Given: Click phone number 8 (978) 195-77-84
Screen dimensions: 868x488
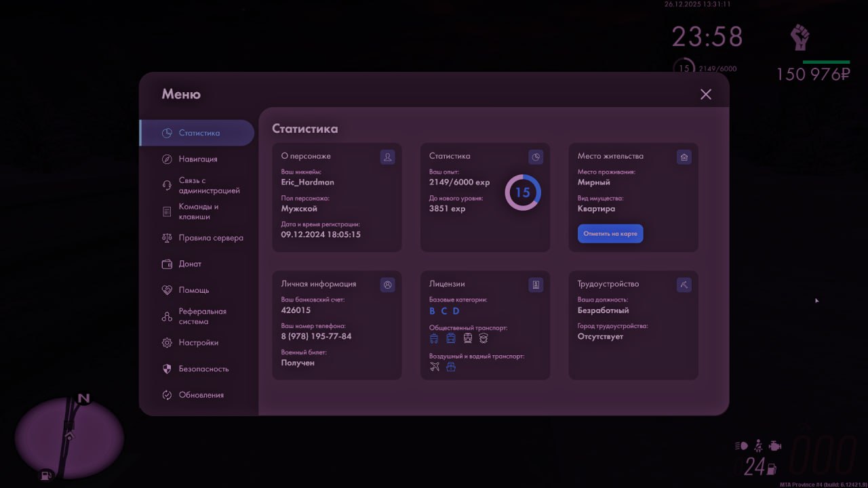Looking at the screenshot, I should (316, 336).
